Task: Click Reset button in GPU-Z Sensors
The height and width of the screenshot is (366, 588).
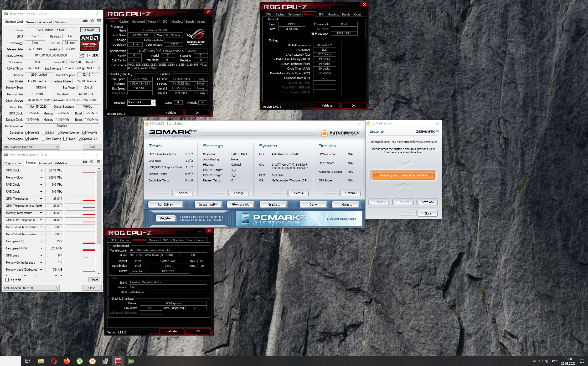Action: pyautogui.click(x=94, y=280)
